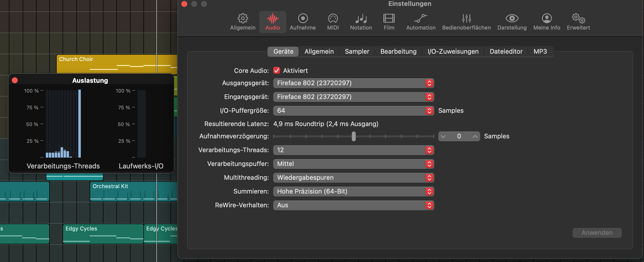Screen dimensions: 644x262
Task: Open the Darstellung eye icon pane
Action: pyautogui.click(x=512, y=21)
